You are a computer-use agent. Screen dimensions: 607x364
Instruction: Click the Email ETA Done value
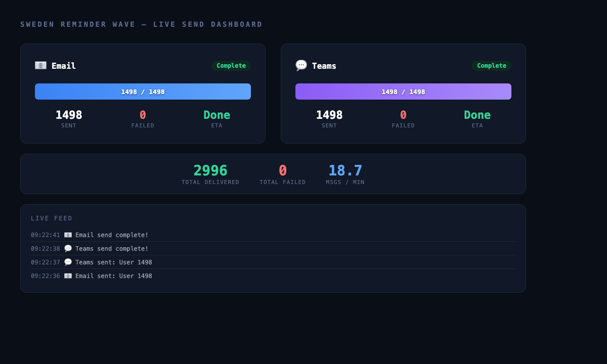(x=216, y=115)
